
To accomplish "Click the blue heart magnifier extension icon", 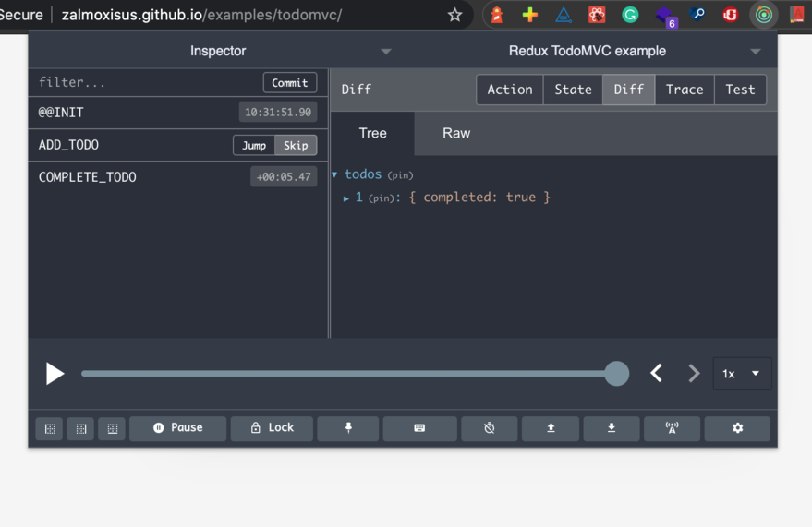I will [x=697, y=15].
